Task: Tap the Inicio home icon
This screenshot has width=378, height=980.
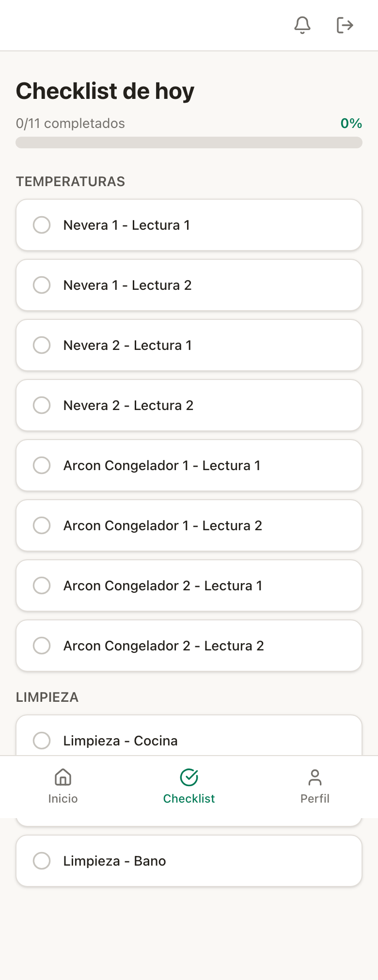Action: click(x=63, y=777)
